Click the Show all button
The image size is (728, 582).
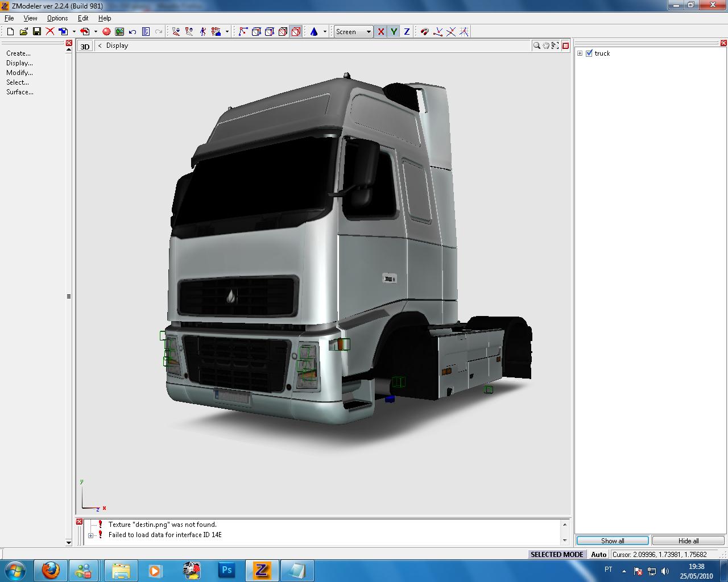612,541
